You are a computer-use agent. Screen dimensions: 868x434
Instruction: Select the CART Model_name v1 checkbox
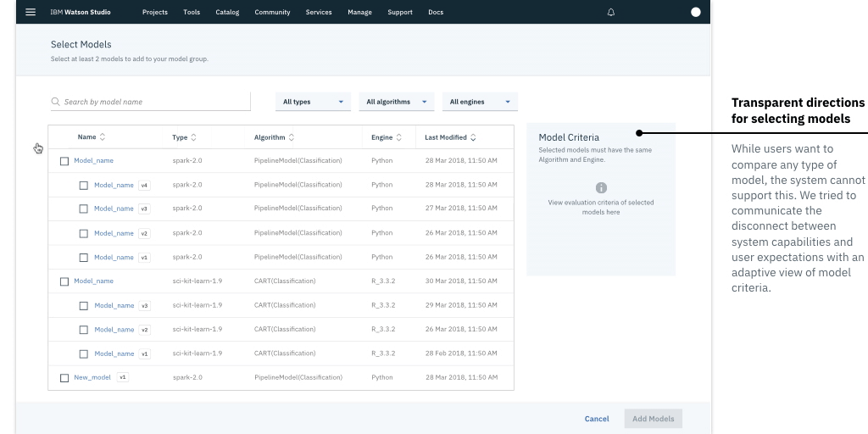[84, 354]
